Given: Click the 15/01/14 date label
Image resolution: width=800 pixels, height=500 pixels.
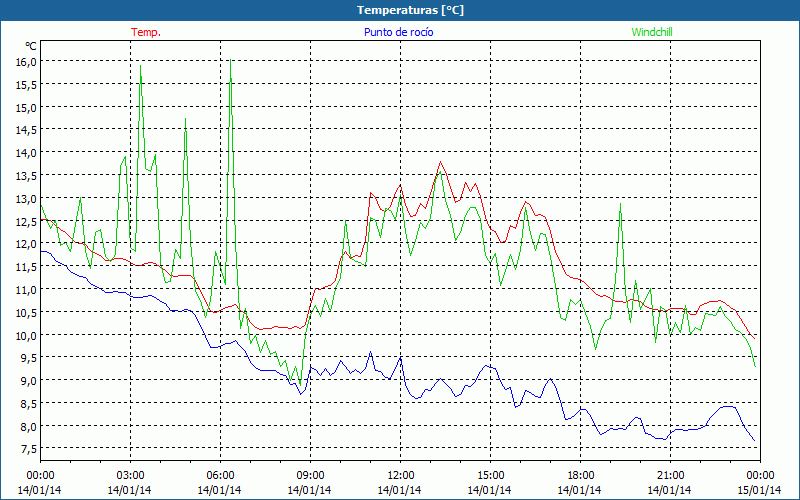Looking at the screenshot, I should (759, 490).
